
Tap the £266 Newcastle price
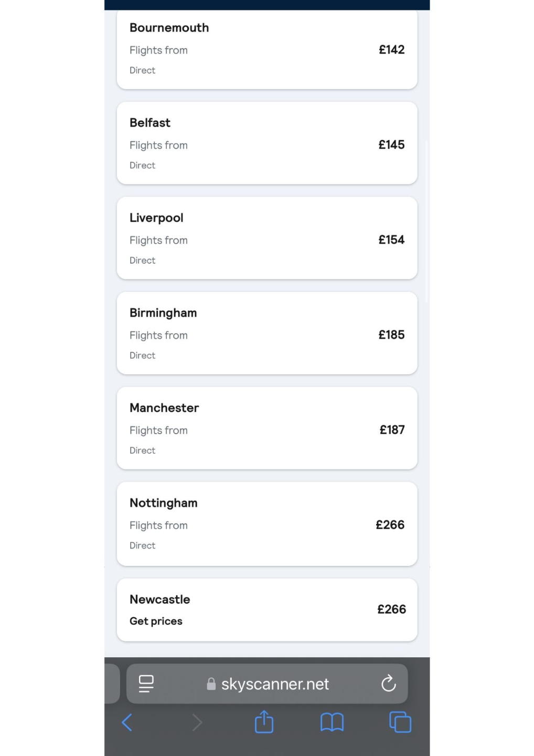pyautogui.click(x=391, y=610)
